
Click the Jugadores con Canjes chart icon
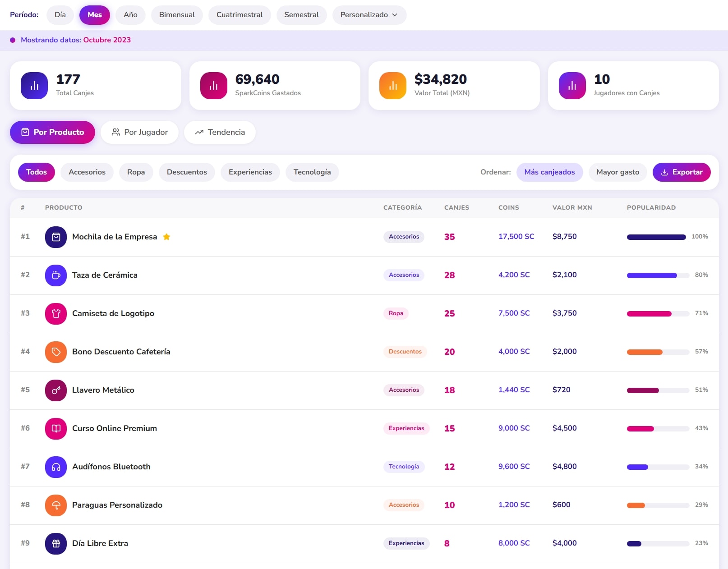[572, 86]
